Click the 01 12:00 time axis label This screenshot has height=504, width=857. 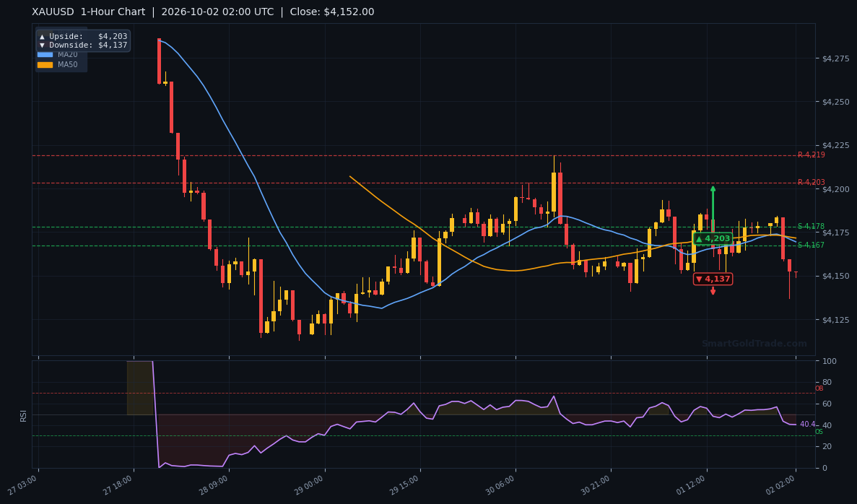coord(692,485)
